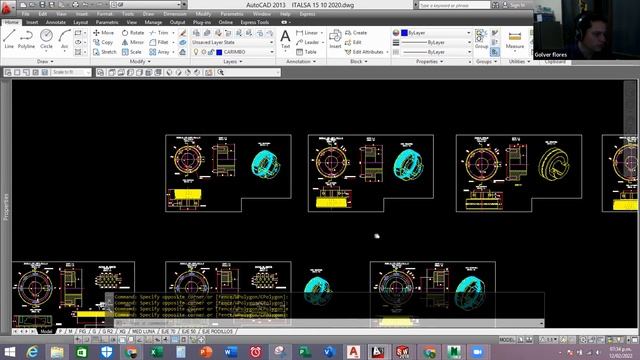The width and height of the screenshot is (640, 360).
Task: Expand the Draw panel
Action: coord(45,62)
